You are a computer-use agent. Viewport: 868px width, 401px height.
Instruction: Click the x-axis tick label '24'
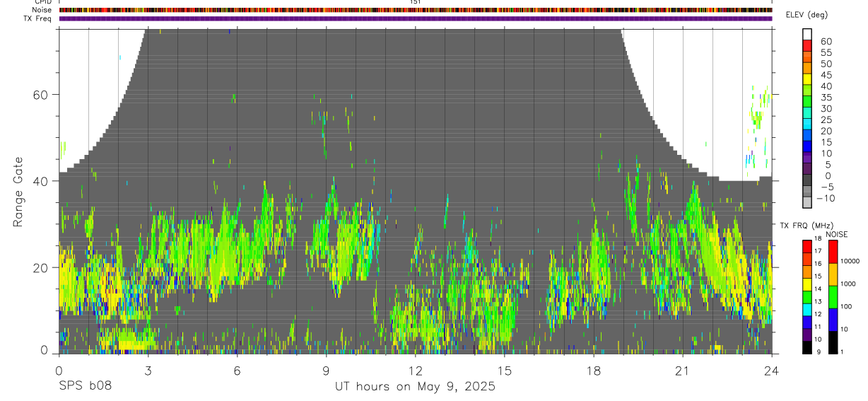tap(771, 371)
